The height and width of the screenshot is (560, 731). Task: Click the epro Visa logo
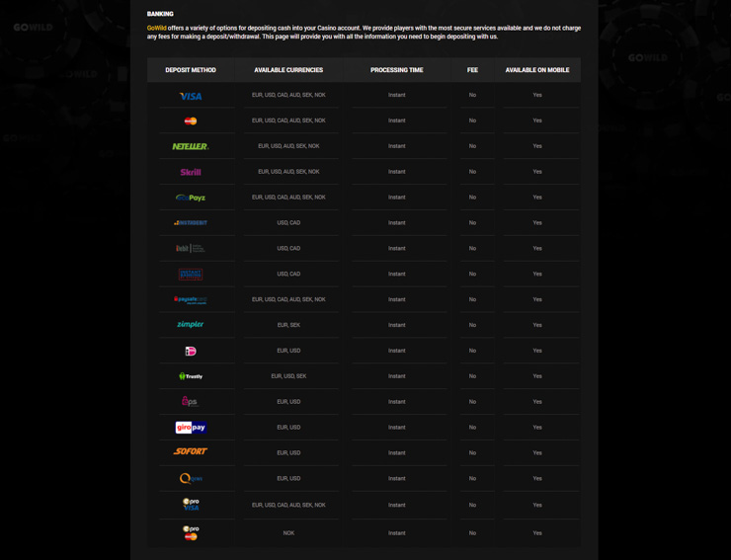click(x=191, y=505)
